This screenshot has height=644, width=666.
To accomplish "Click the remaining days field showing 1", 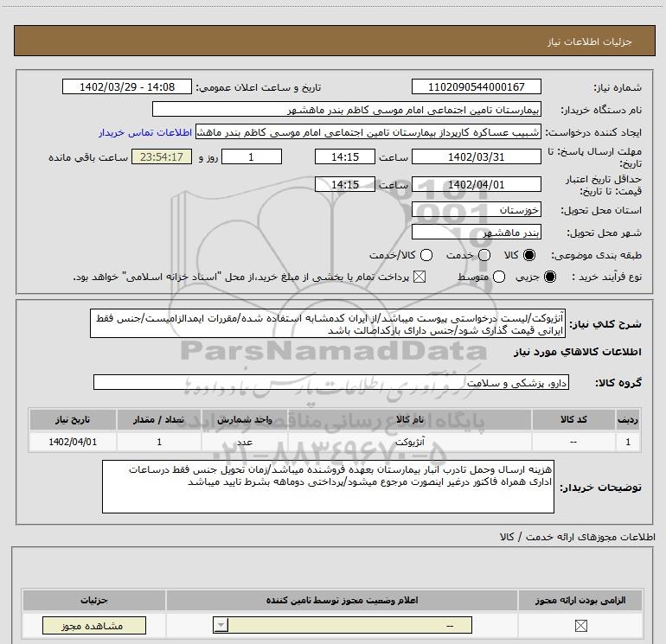I will coord(252,156).
